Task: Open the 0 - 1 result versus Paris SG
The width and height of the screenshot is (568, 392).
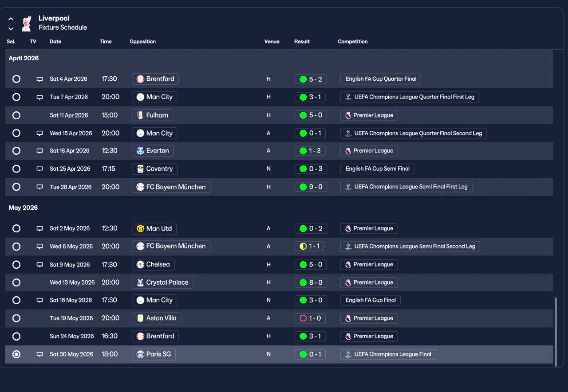Action: point(311,354)
